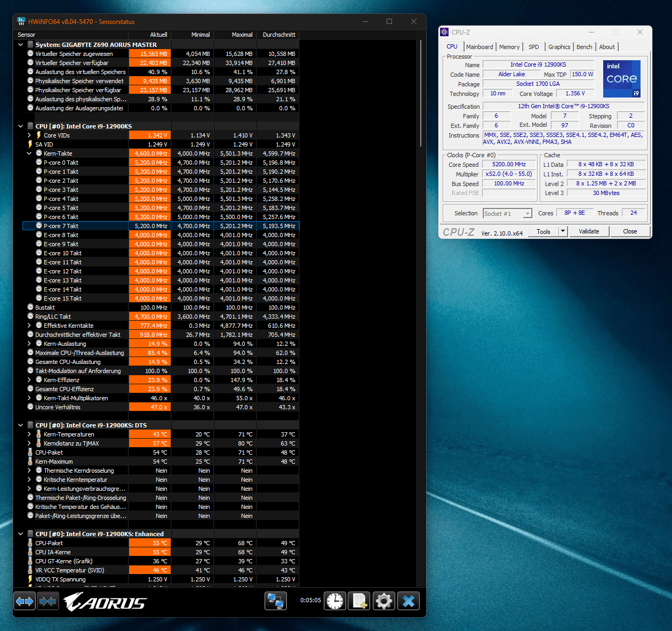Click the thermometer icon beside CPU GT-Kerne (Grafik)
This screenshot has width=672, height=631.
[x=30, y=561]
